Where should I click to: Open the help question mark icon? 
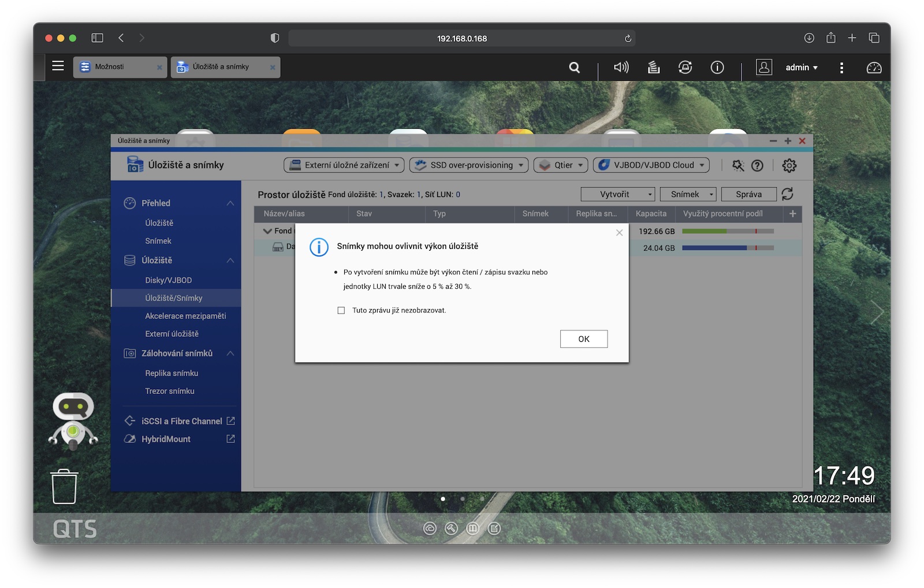(x=757, y=166)
